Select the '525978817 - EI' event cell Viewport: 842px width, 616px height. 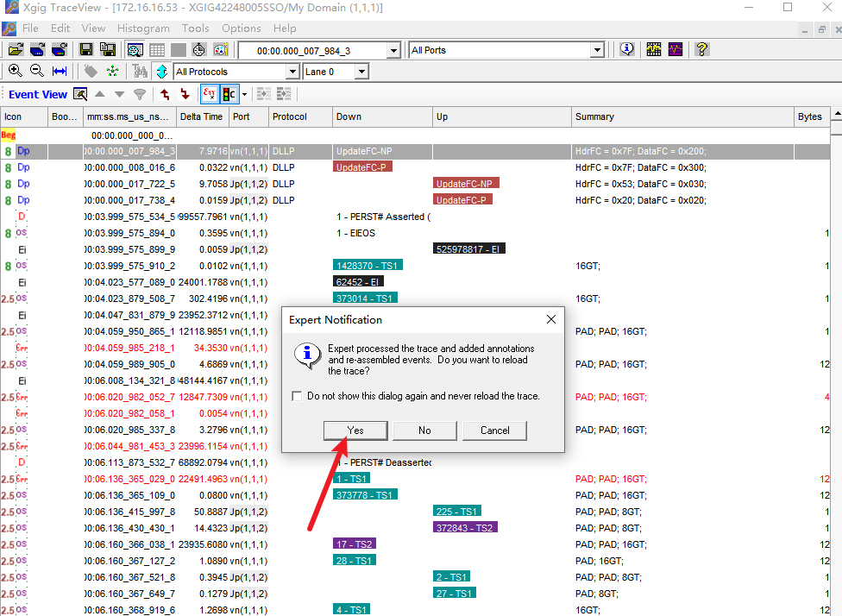[468, 249]
